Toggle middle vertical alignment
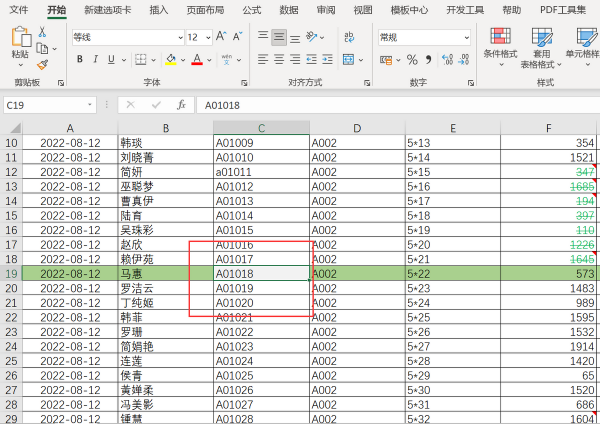Image resolution: width=600 pixels, height=424 pixels. tap(279, 37)
